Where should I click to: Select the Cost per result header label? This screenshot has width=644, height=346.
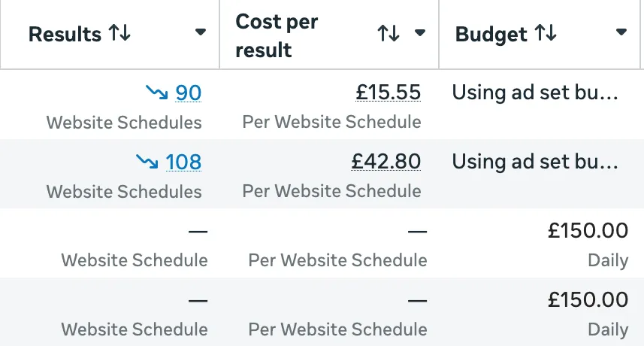coord(277,35)
